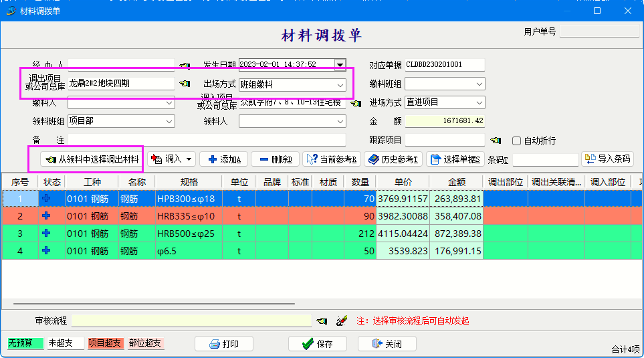Viewport: 644px width, 358px height.
Task: Click the 规格 column header
Action: [x=189, y=182]
